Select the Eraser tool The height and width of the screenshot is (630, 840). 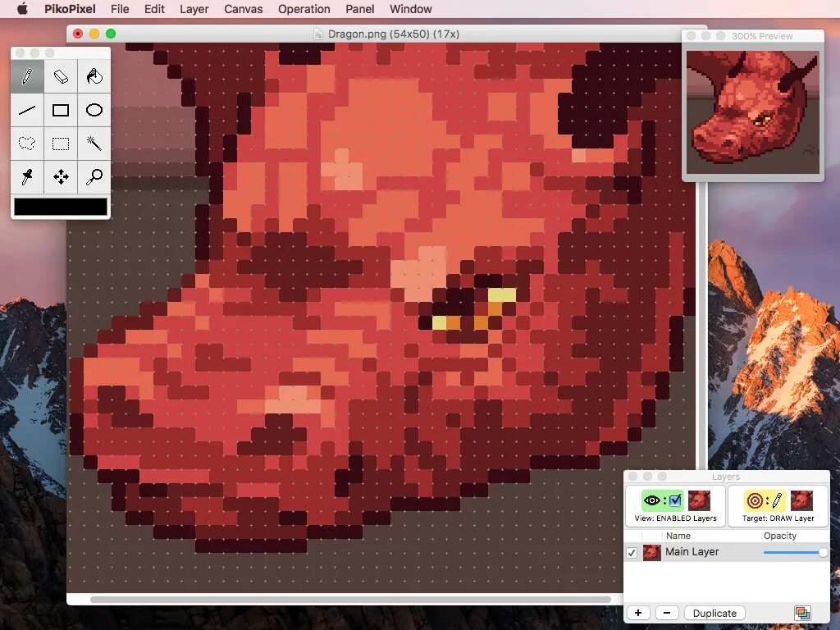click(61, 76)
